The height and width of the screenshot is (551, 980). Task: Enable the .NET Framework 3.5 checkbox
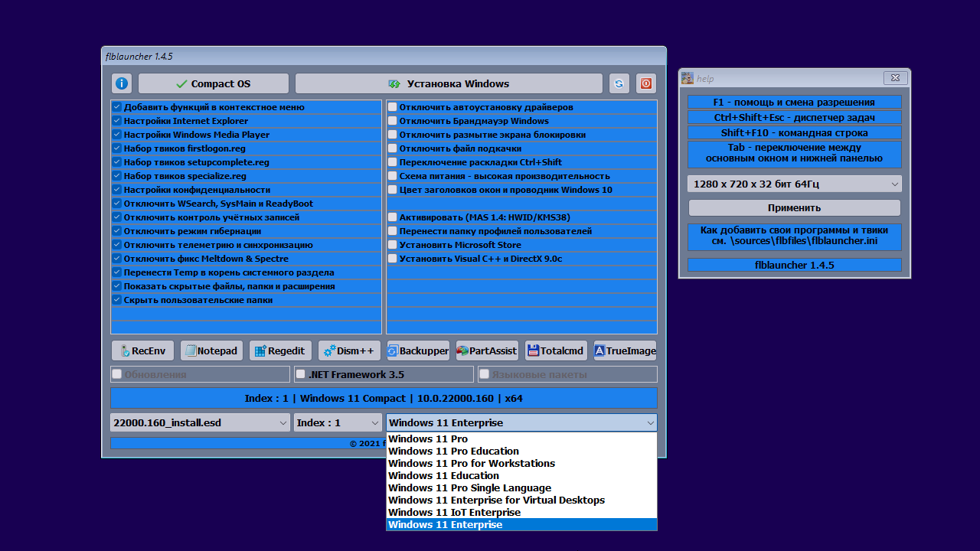pos(301,374)
